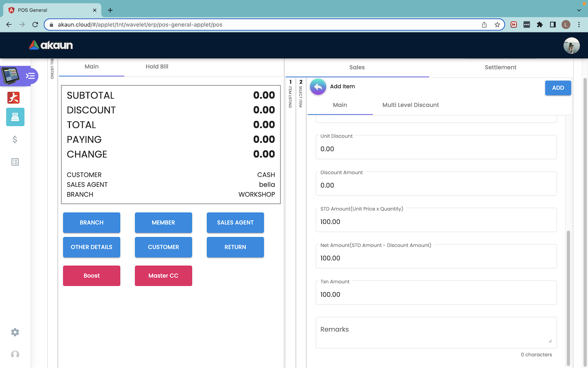The image size is (588, 368).
Task: Switch to the Settlement tab
Action: (x=501, y=67)
